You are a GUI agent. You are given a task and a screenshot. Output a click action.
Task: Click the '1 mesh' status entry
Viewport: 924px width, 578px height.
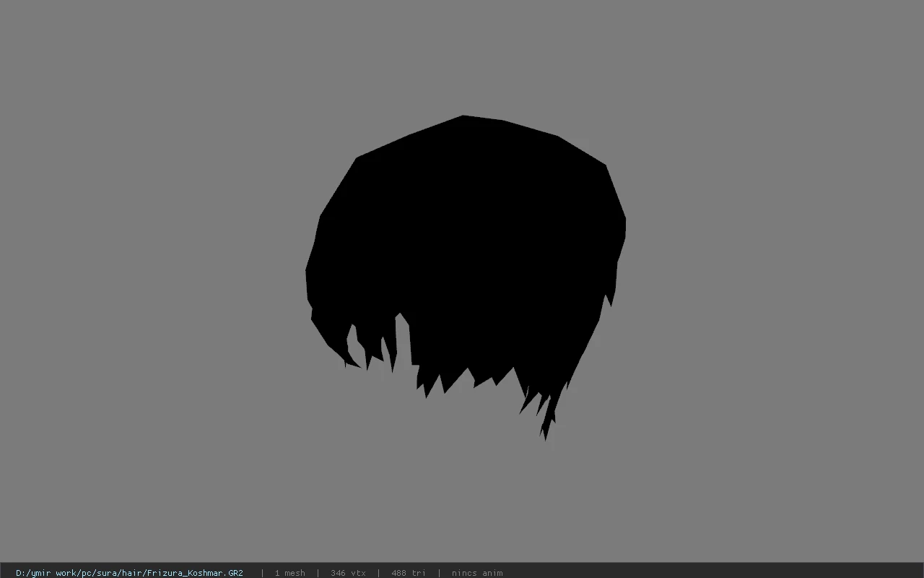coord(289,573)
